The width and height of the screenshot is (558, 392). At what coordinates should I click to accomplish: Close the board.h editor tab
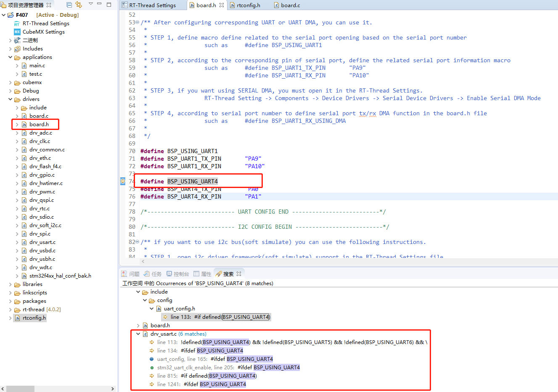pyautogui.click(x=222, y=5)
